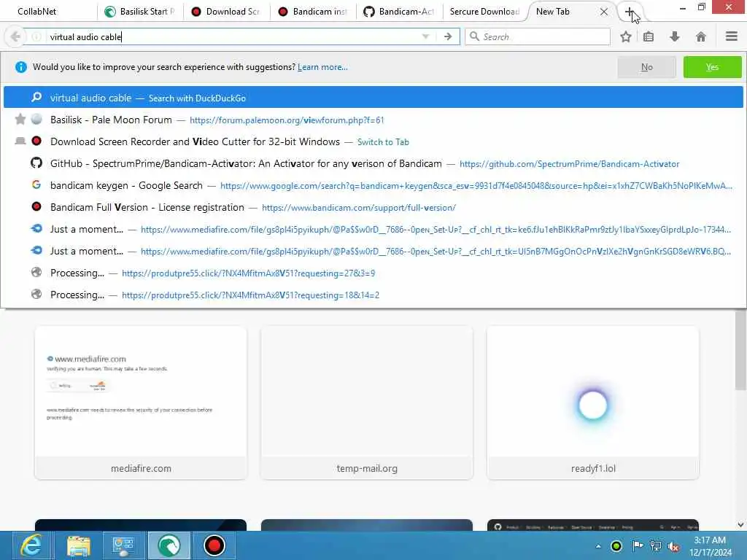Open the downloads arrow icon

[674, 36]
